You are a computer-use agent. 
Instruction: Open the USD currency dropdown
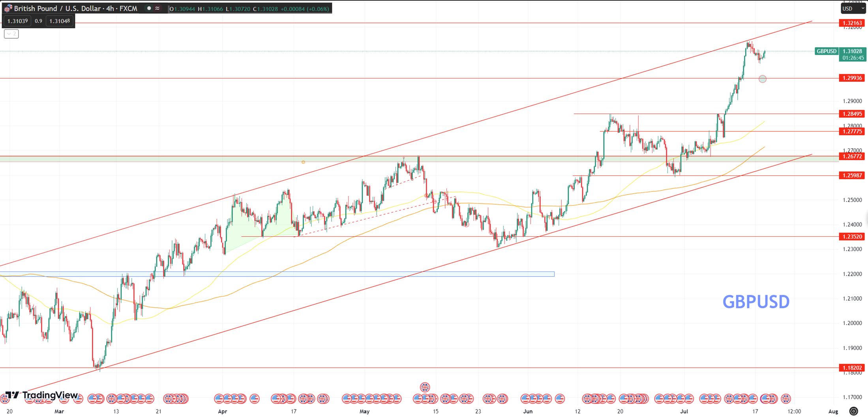coord(853,8)
